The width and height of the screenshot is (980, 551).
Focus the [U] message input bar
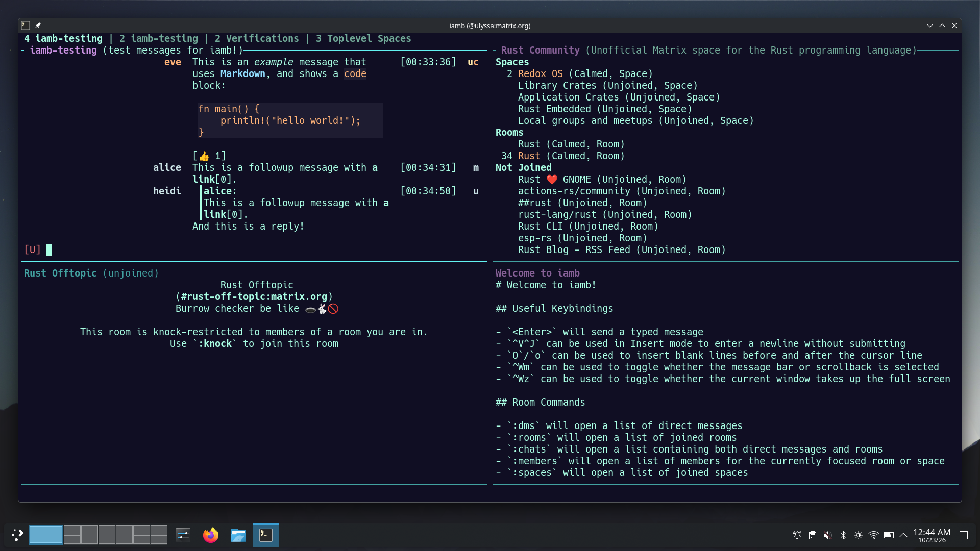click(254, 249)
